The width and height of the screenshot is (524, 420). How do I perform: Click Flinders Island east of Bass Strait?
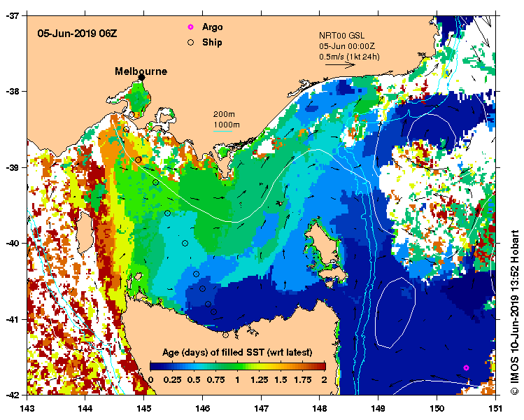[x=323, y=244]
